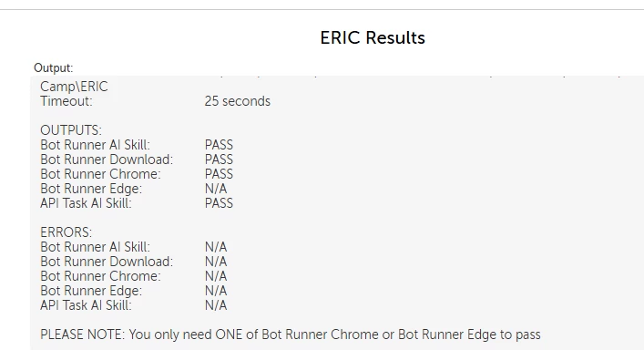The width and height of the screenshot is (644, 350).
Task: Select the Camp\ERIC path text
Action: tap(74, 87)
